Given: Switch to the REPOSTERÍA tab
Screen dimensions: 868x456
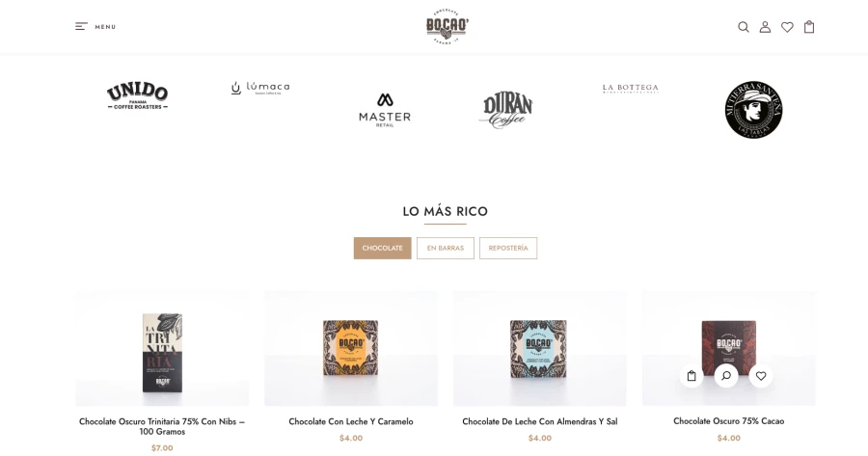Looking at the screenshot, I should pos(508,248).
